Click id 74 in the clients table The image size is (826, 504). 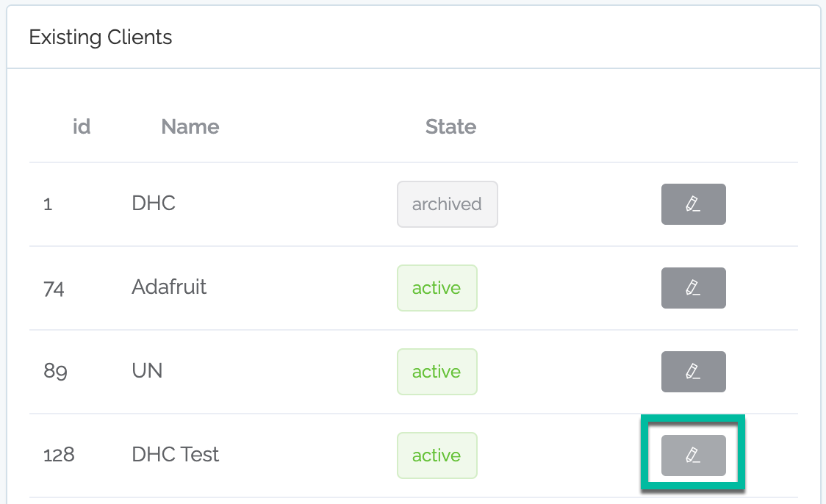pyautogui.click(x=54, y=288)
